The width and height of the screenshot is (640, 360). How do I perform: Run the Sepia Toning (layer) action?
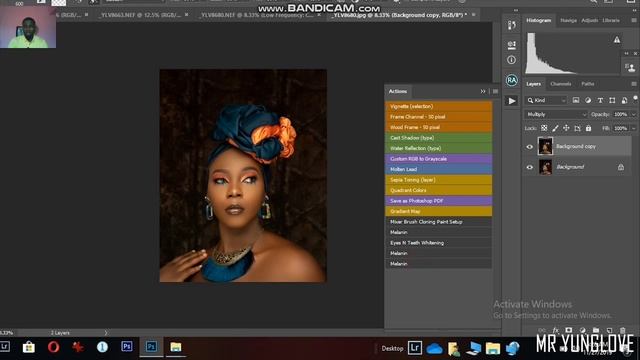coord(438,180)
